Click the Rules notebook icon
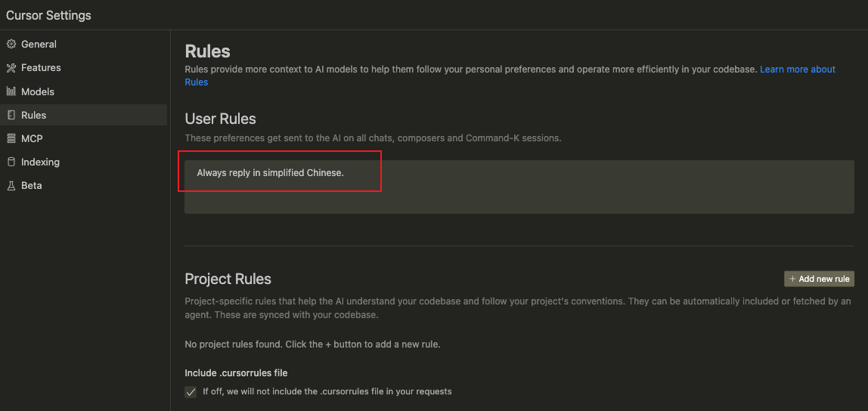 11,115
